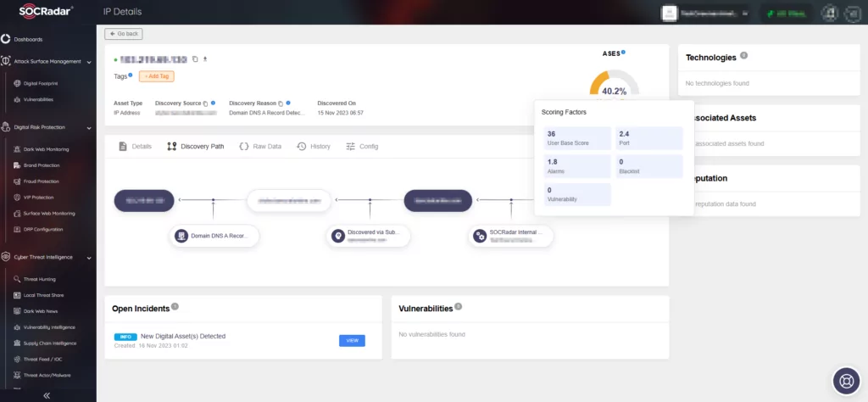Click the DRP Configuration icon
Image resolution: width=868 pixels, height=402 pixels.
pos(17,229)
